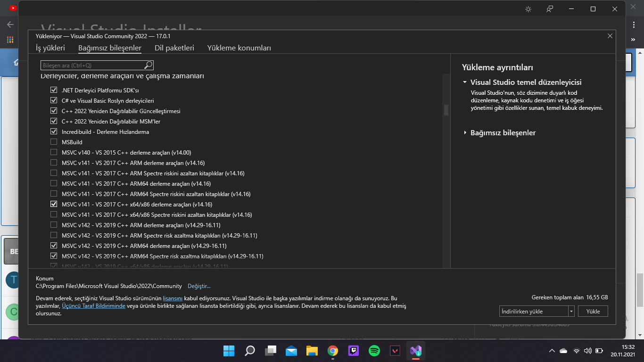This screenshot has width=644, height=362.
Task: Click the magnifier icon in component search box
Action: coord(148,65)
